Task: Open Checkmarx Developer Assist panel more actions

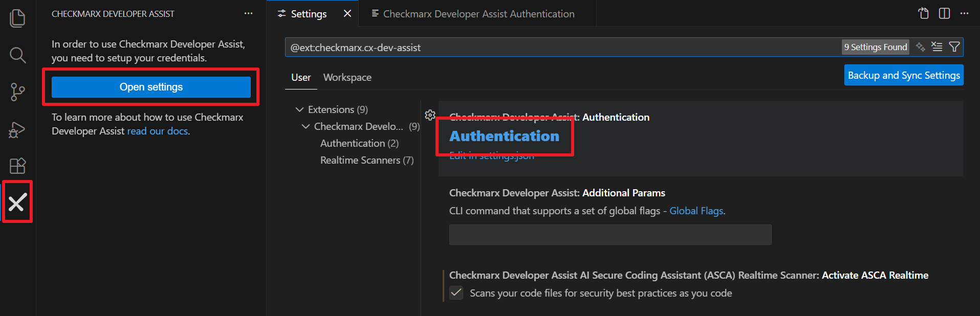Action: (x=248, y=14)
